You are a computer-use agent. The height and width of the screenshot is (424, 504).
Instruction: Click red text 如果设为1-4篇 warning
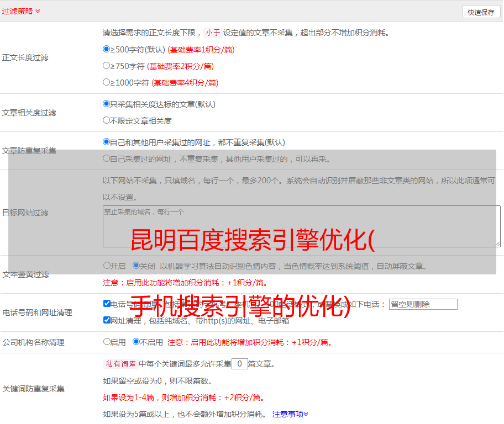point(183,397)
